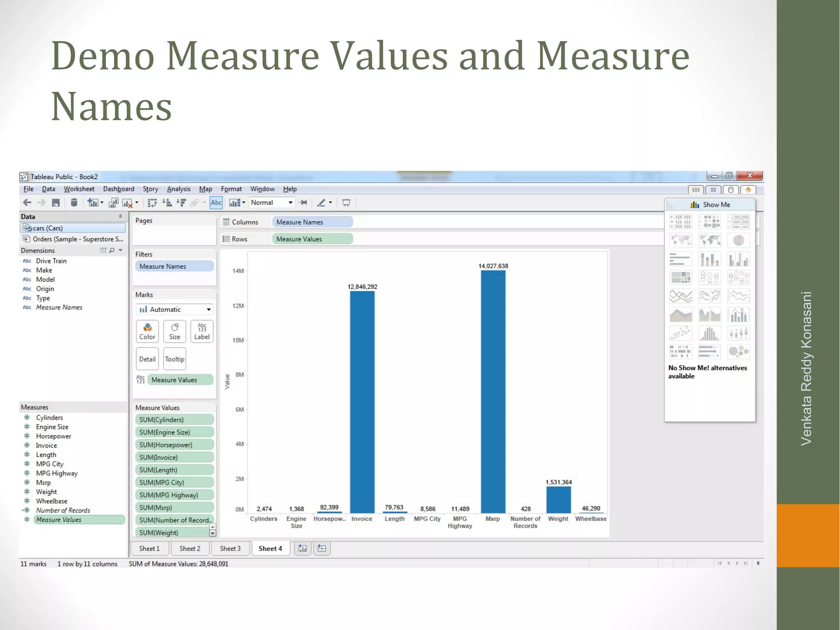Open the File menu

pos(29,189)
